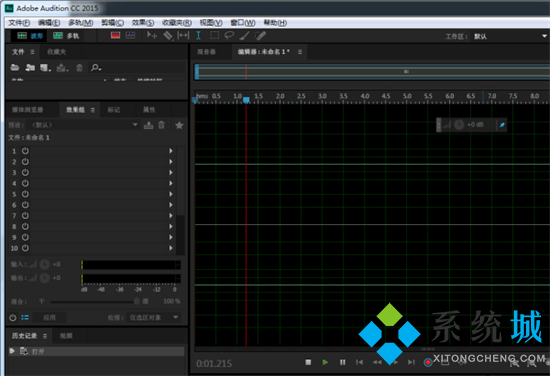Toggle power for effect slot 3
This screenshot has height=376, width=550.
[x=25, y=173]
